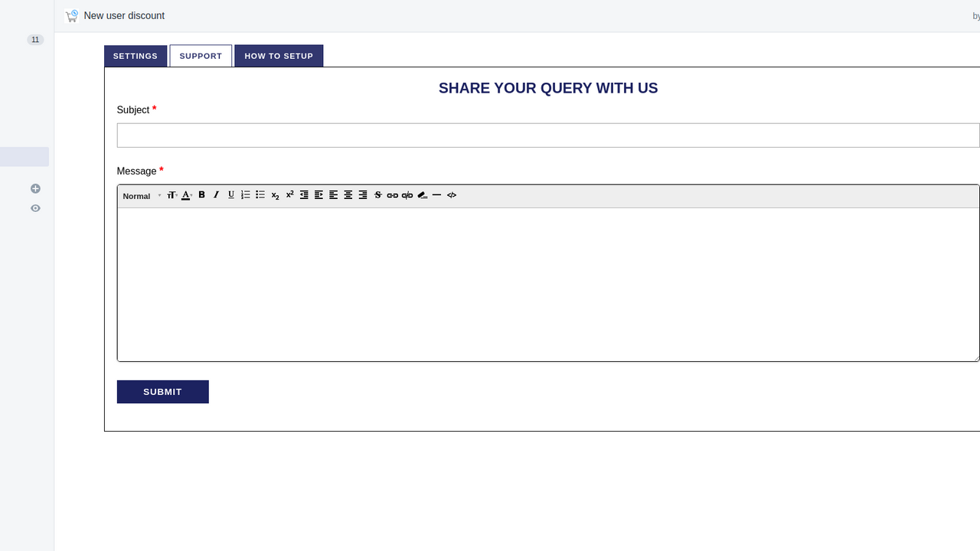
Task: Apply strikethrough formatting
Action: [x=378, y=195]
